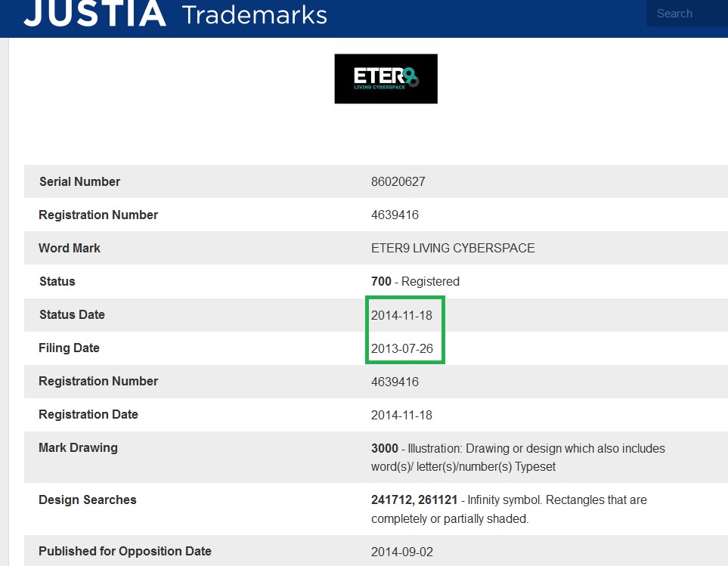This screenshot has width=728, height=566.
Task: Select the Word Mark label
Action: (x=70, y=248)
